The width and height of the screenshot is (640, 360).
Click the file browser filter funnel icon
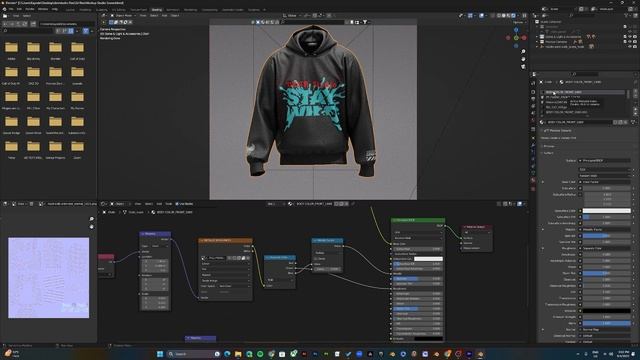point(86,31)
